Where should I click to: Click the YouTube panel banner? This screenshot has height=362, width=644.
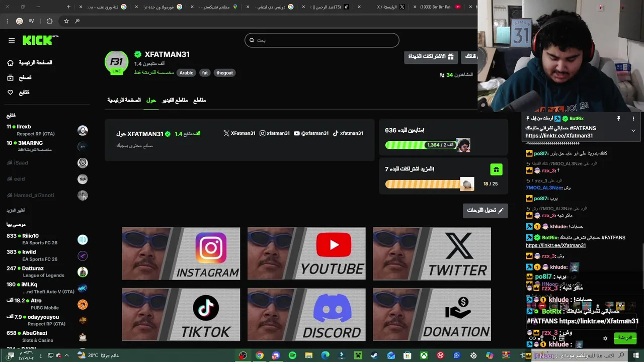click(306, 253)
